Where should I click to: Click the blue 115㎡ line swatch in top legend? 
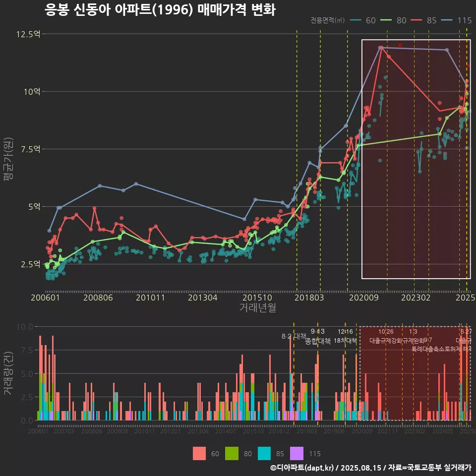point(447,20)
